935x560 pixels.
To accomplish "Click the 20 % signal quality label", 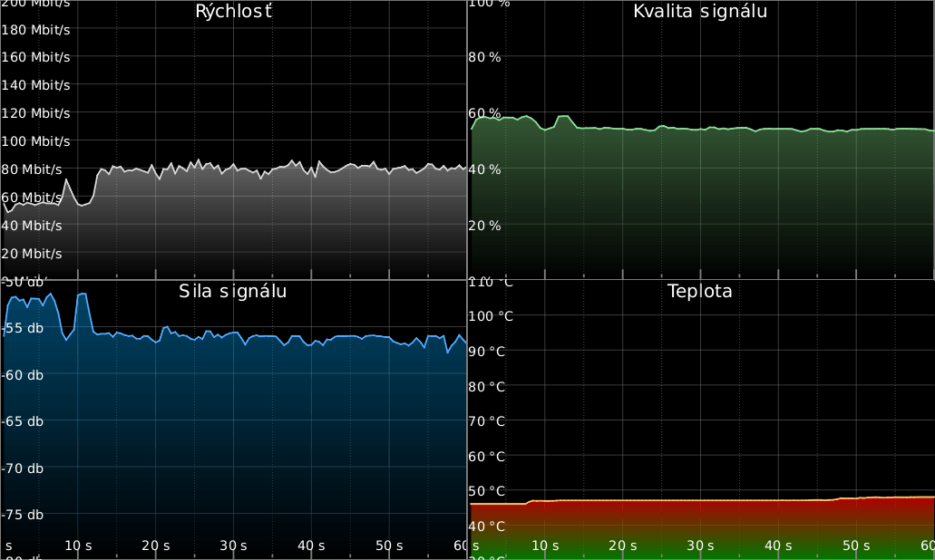I will pos(485,226).
